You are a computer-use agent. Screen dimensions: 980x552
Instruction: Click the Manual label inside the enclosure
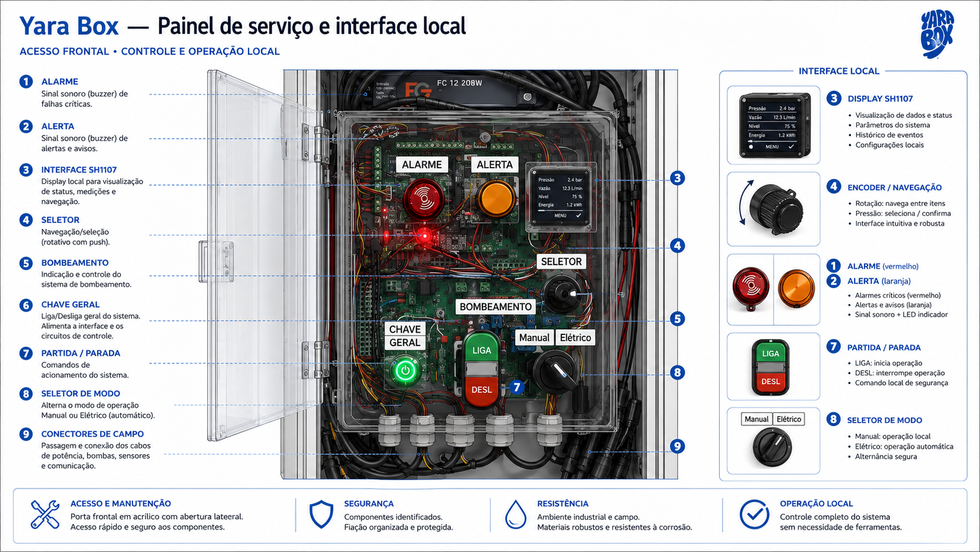535,338
